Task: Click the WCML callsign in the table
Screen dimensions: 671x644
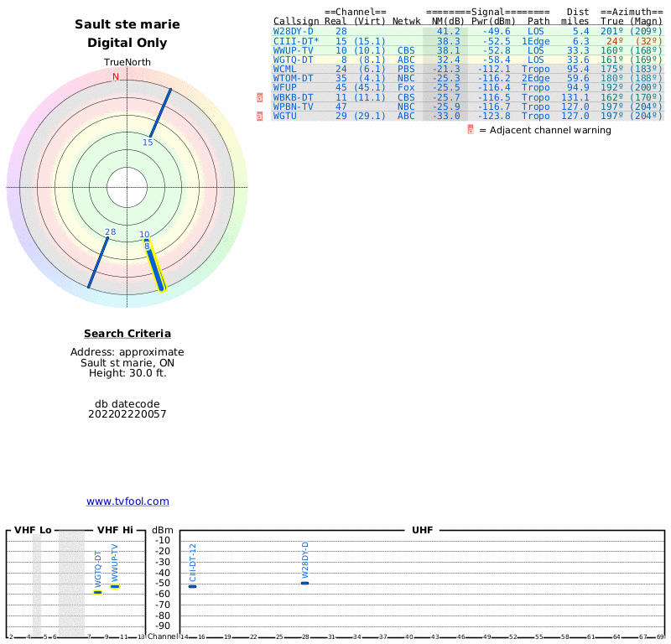Action: (x=285, y=69)
